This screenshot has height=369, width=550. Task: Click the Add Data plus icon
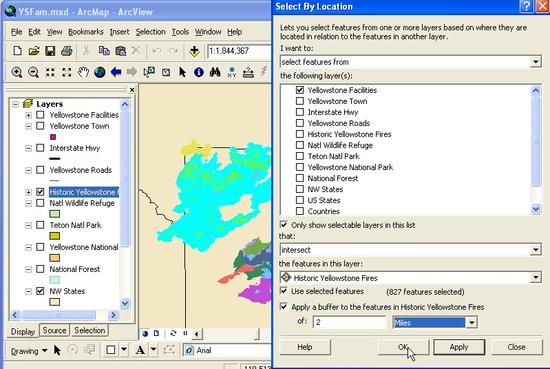click(x=194, y=51)
